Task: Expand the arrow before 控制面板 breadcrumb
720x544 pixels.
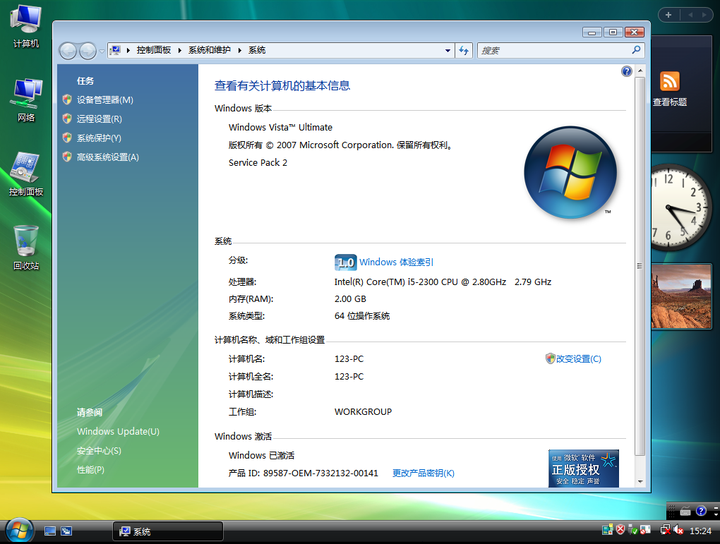Action: pos(128,50)
